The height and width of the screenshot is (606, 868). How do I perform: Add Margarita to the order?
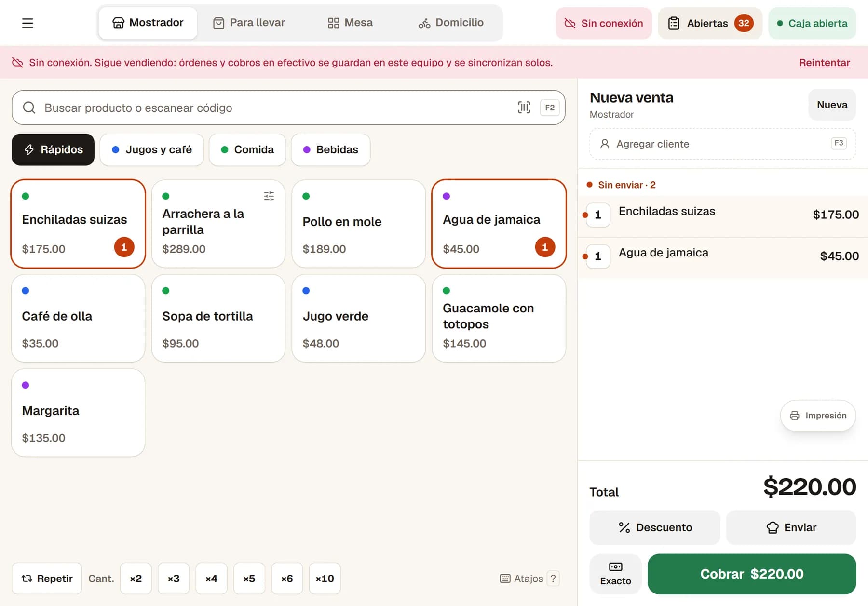tap(78, 413)
